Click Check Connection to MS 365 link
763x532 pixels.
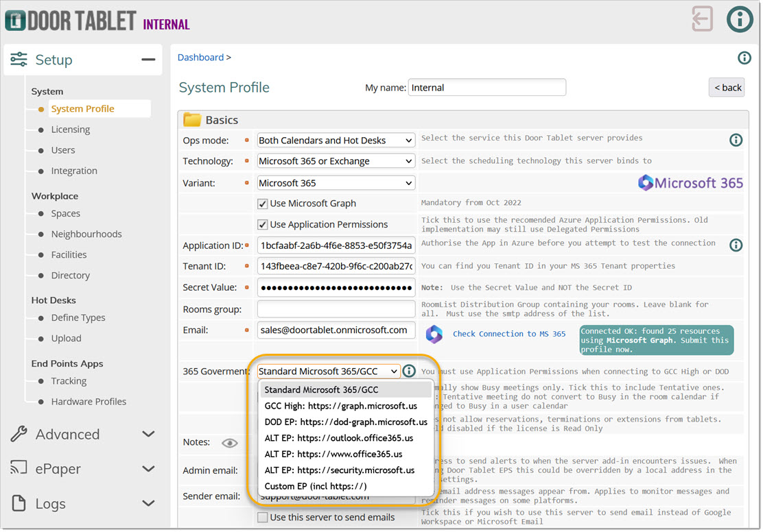pos(509,334)
